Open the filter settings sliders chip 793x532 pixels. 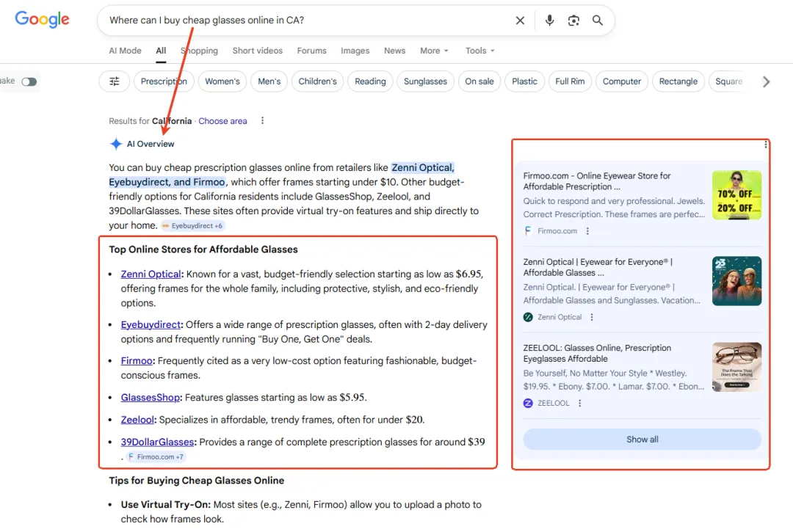point(115,81)
